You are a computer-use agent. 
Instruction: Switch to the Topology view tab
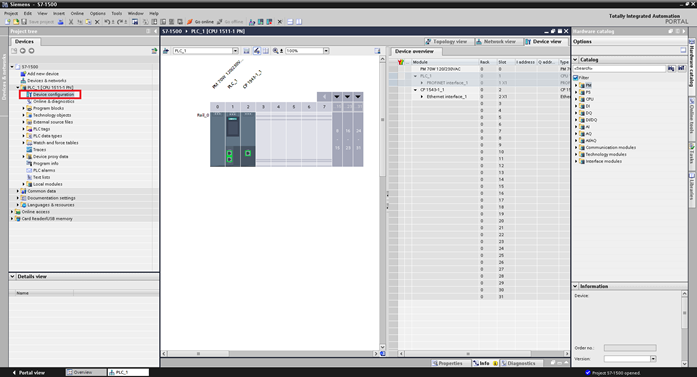coord(446,41)
